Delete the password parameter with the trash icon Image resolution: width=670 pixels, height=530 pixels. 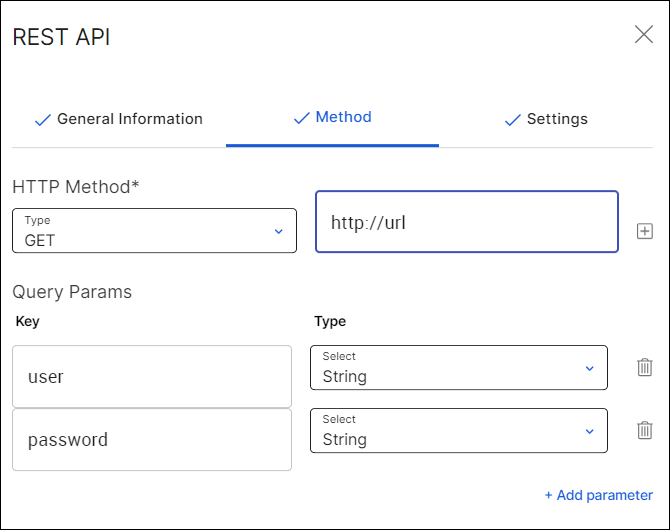point(645,430)
